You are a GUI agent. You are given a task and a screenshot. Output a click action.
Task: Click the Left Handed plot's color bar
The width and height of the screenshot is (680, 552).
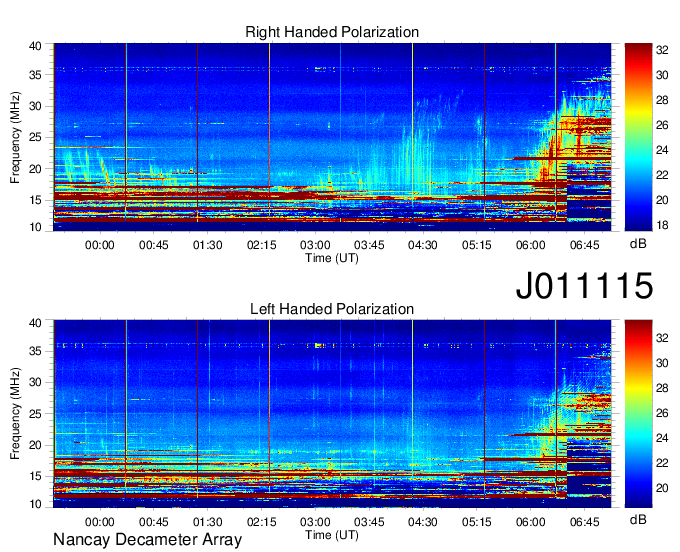[638, 414]
